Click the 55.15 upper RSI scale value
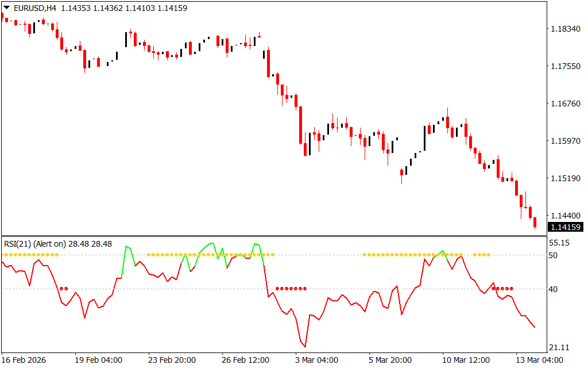588x368 pixels. (x=559, y=243)
